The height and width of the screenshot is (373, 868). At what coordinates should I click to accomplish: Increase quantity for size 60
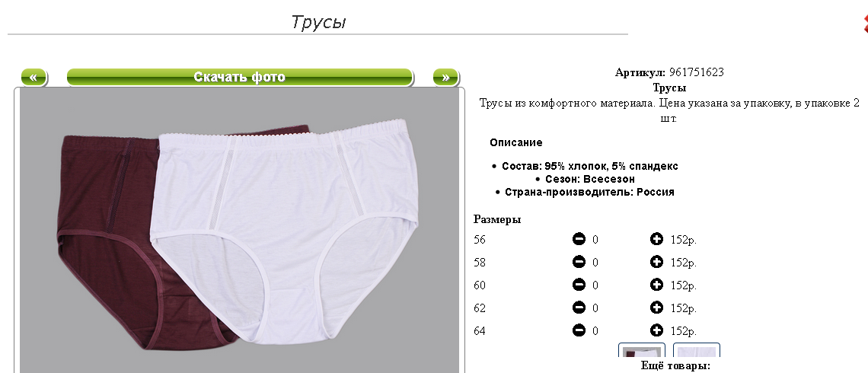tap(656, 285)
